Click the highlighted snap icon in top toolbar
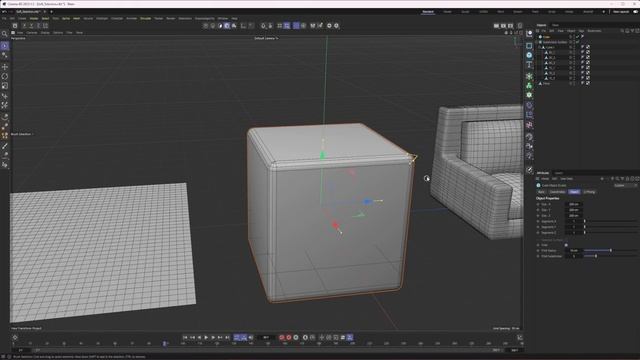 pos(287,26)
